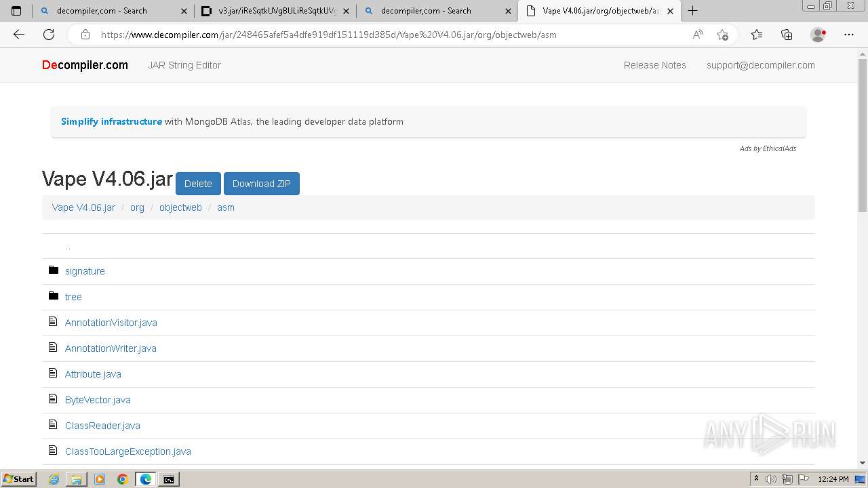Refresh the page in the browser
The height and width of the screenshot is (488, 868).
(49, 35)
